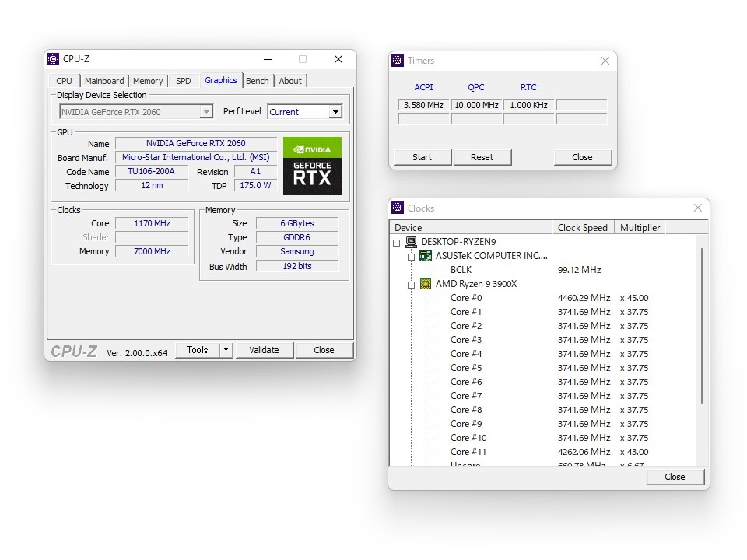Click the 4460.29 MHz clock speed
The height and width of the screenshot is (560, 747).
(584, 298)
